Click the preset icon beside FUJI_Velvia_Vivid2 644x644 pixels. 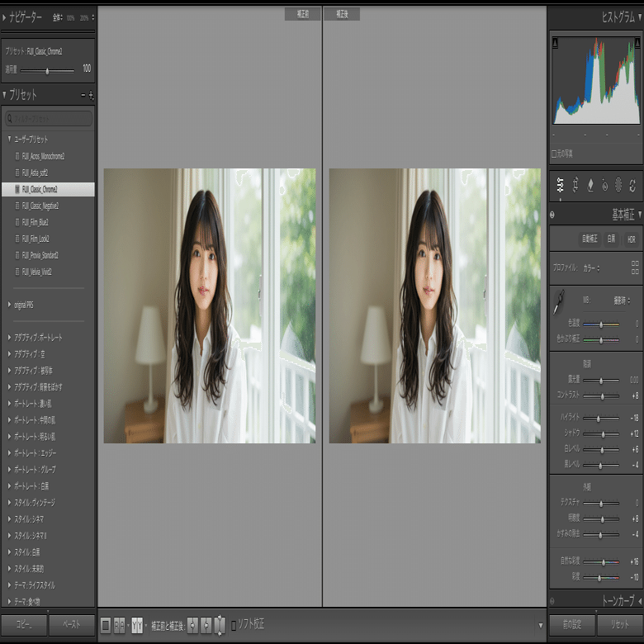tap(17, 272)
